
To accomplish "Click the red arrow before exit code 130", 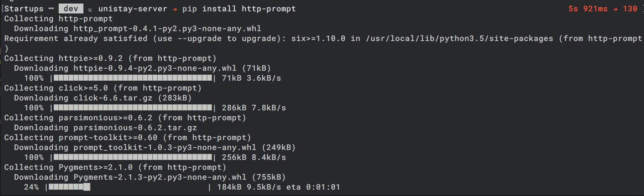I will [x=615, y=9].
